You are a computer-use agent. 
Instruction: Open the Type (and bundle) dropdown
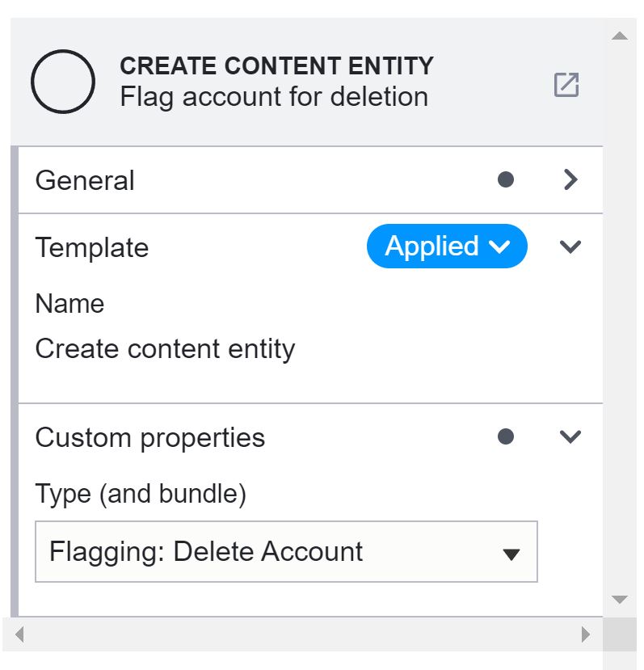[x=512, y=553]
